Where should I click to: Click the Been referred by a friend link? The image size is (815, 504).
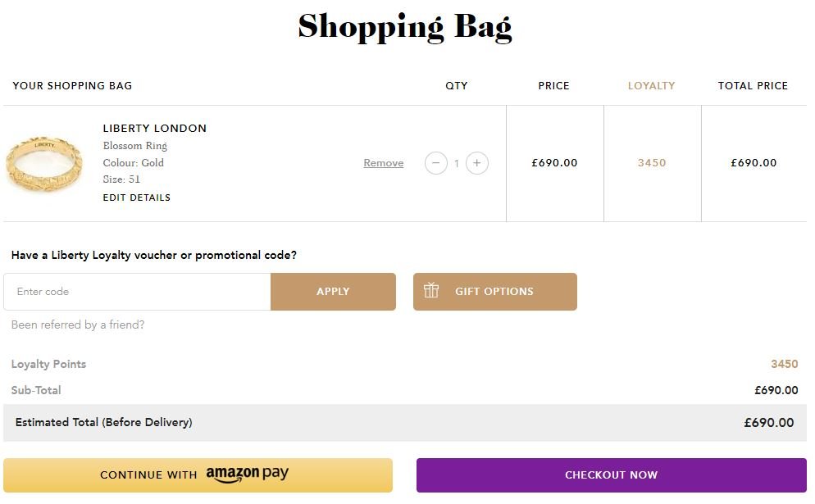[77, 325]
